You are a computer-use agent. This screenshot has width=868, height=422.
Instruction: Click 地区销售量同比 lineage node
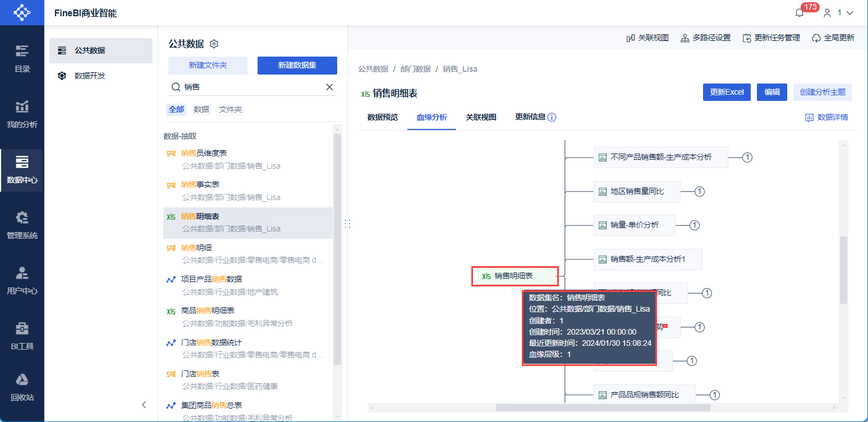pyautogui.click(x=637, y=192)
